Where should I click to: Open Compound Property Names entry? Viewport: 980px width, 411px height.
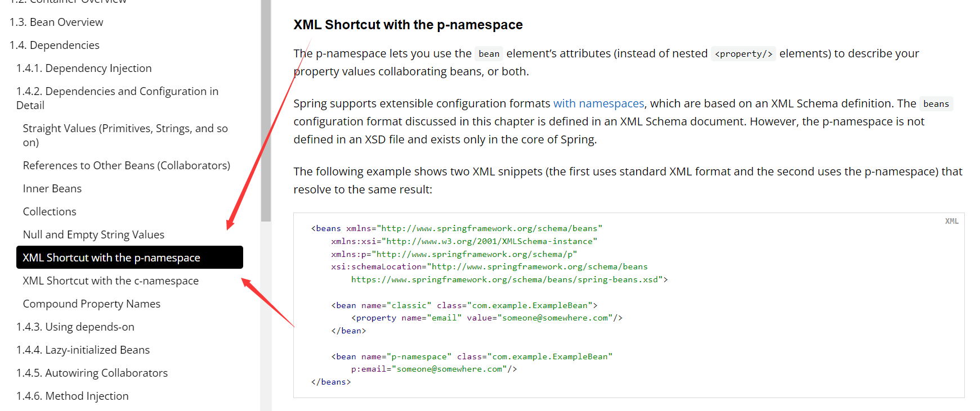[x=91, y=304]
